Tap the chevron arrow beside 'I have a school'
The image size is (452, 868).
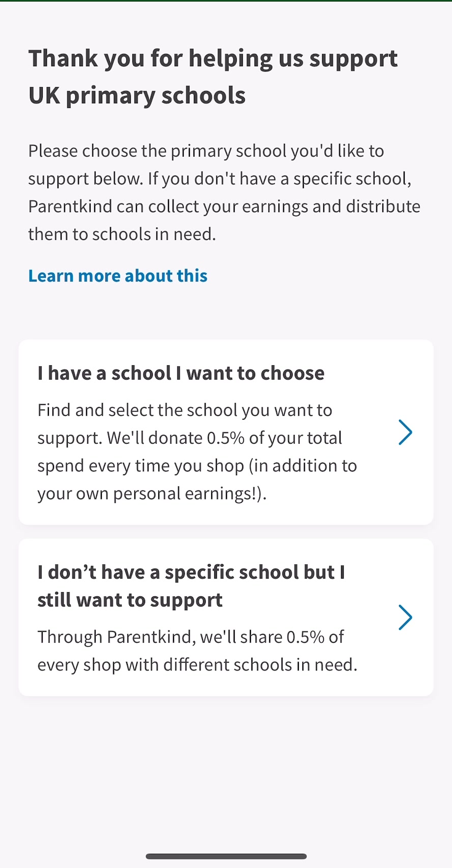tap(405, 432)
